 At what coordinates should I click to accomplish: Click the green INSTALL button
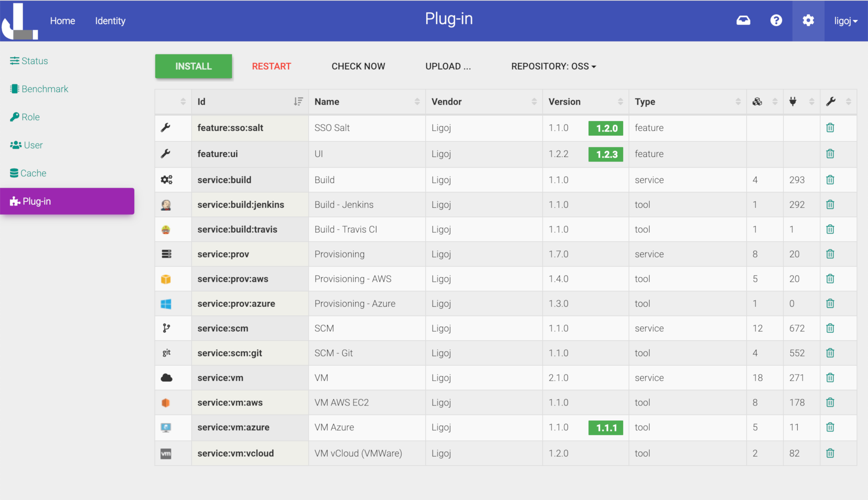point(194,66)
